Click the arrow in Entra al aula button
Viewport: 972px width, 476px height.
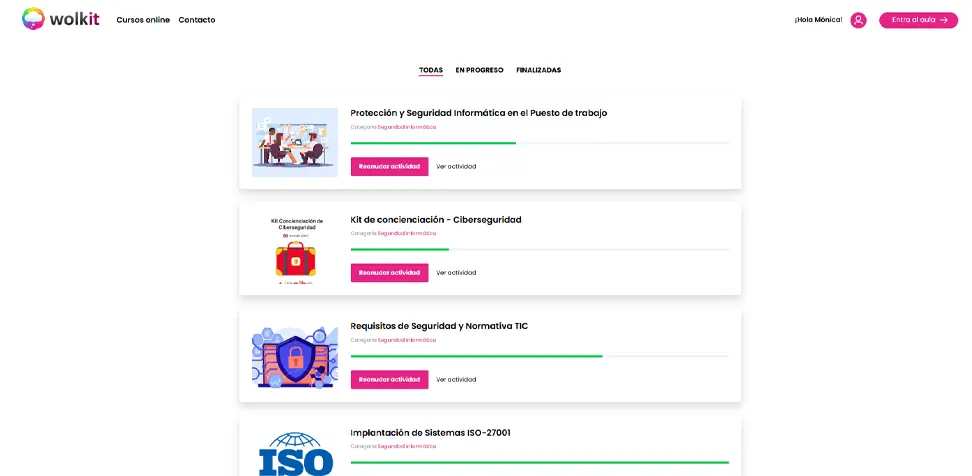[x=943, y=20]
